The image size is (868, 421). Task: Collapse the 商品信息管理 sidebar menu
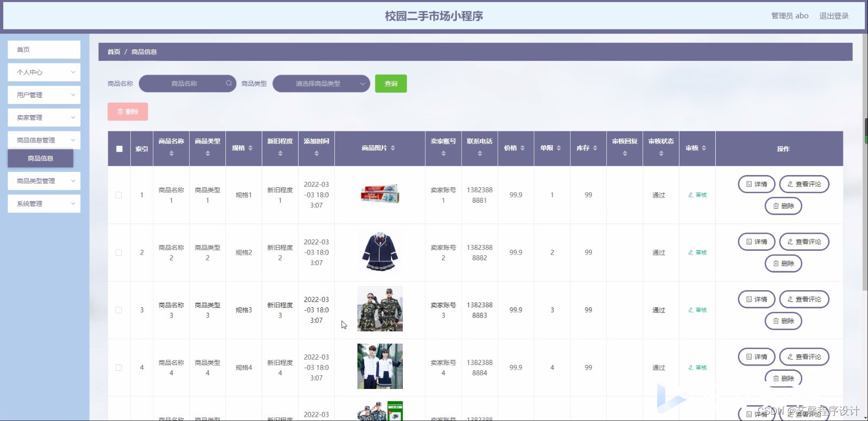pyautogui.click(x=44, y=140)
